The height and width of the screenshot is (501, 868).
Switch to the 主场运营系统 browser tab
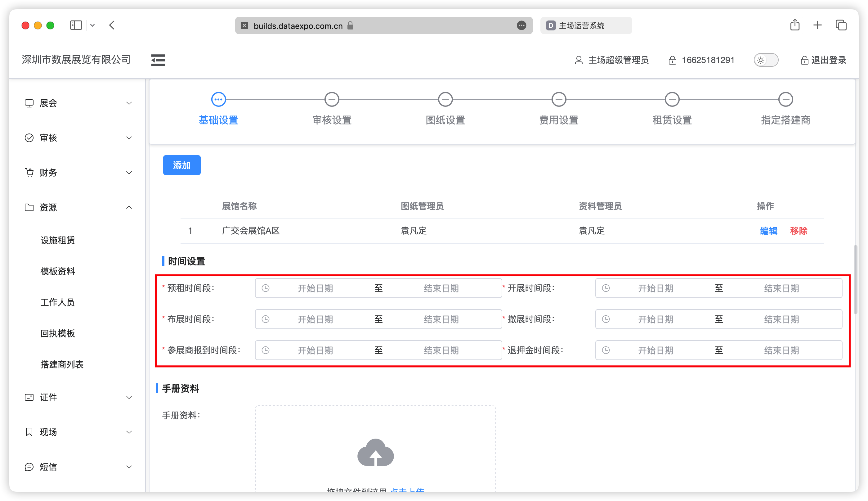click(x=586, y=25)
